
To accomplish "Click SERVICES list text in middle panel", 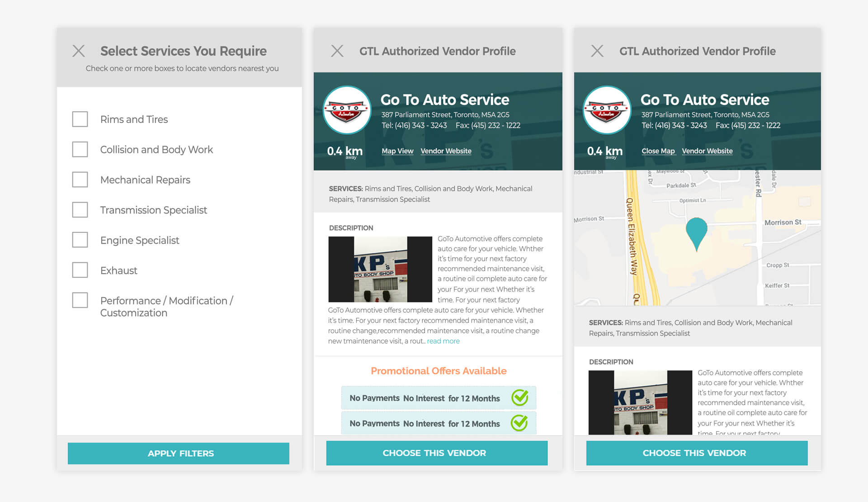I will pyautogui.click(x=430, y=194).
